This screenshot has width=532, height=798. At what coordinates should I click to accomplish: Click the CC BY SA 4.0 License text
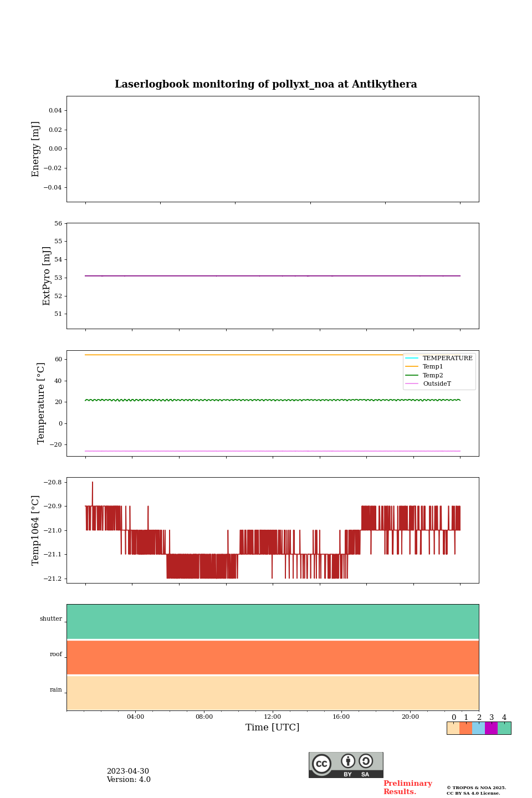473,794
